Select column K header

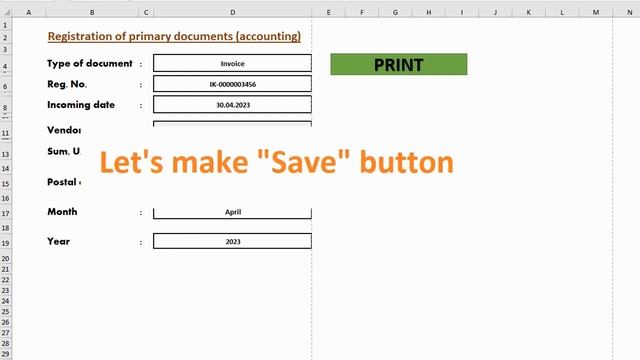(529, 12)
